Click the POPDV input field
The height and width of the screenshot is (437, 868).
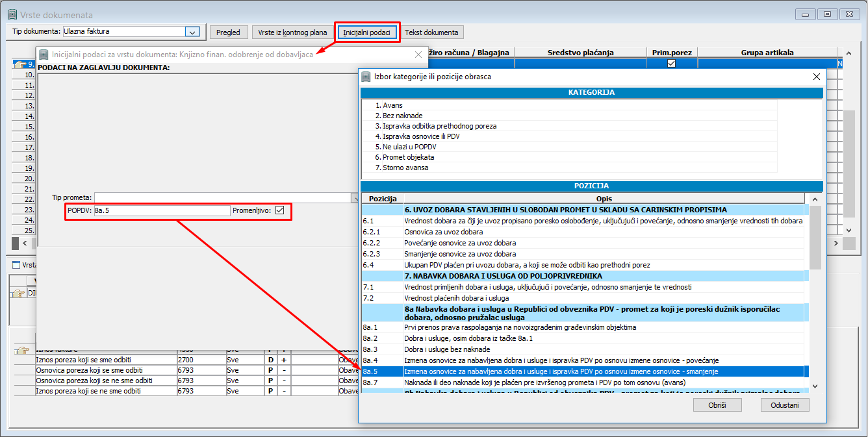161,210
